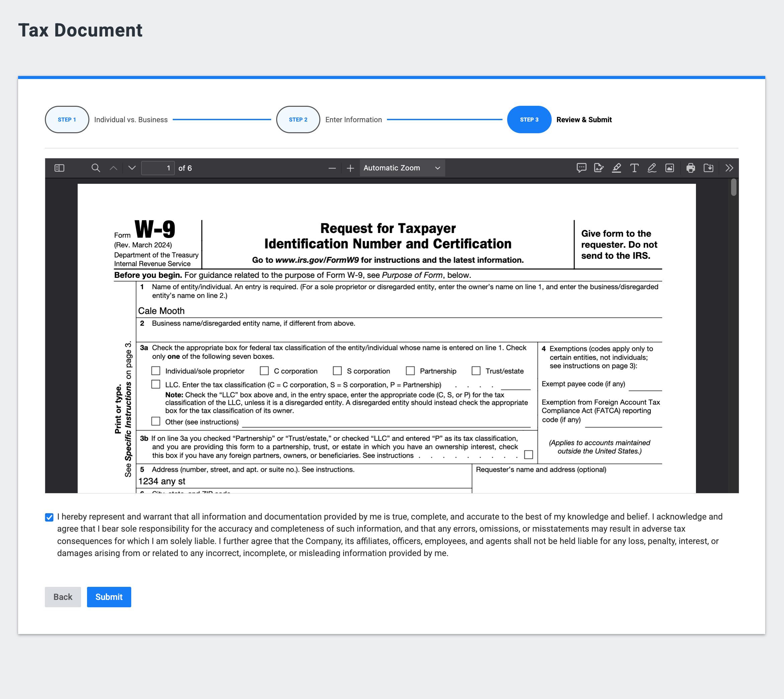This screenshot has height=699, width=784.
Task: Click the Tax Document heading
Action: coord(80,30)
